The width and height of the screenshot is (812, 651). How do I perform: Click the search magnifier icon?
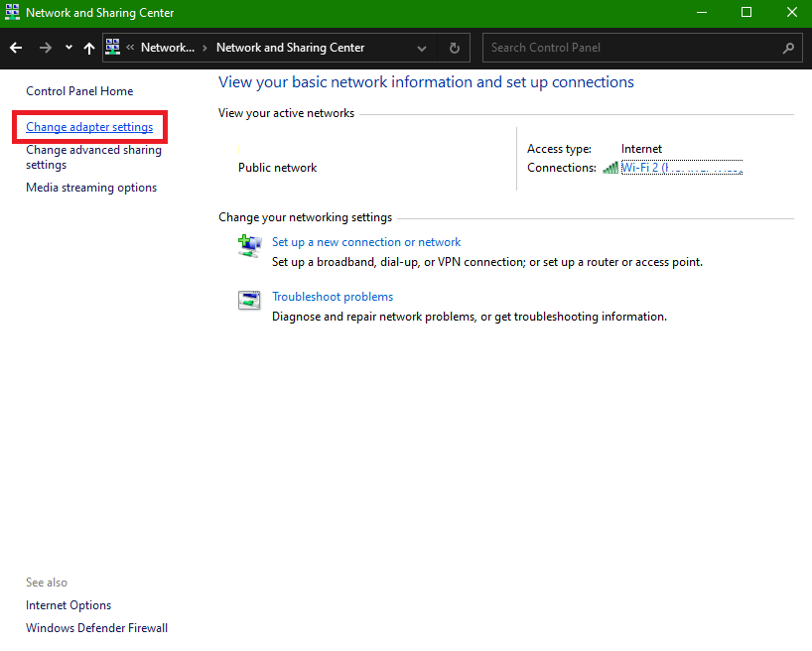(788, 47)
